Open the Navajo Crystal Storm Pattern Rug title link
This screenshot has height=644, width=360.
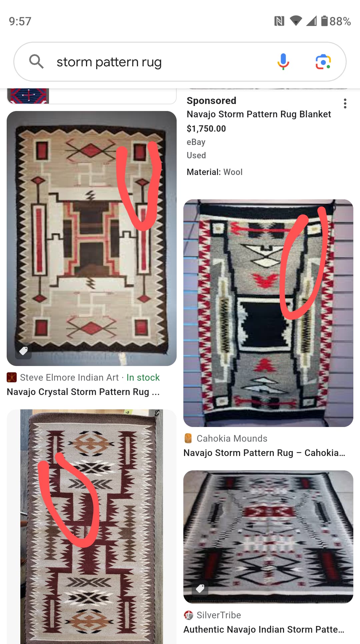[x=83, y=392]
